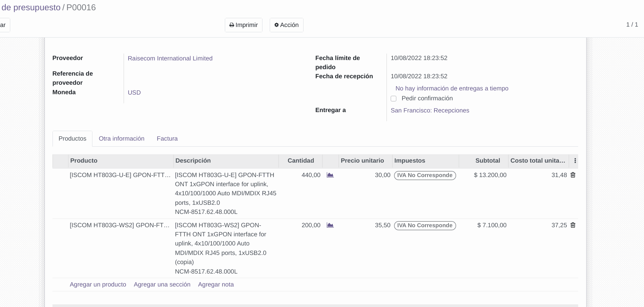Switch to the Productos tab
This screenshot has height=307, width=644.
click(72, 139)
